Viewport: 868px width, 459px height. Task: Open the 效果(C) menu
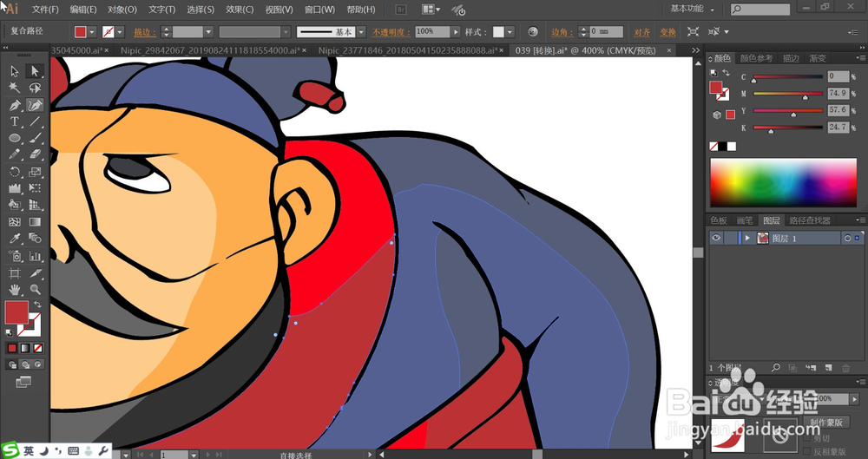tap(240, 10)
